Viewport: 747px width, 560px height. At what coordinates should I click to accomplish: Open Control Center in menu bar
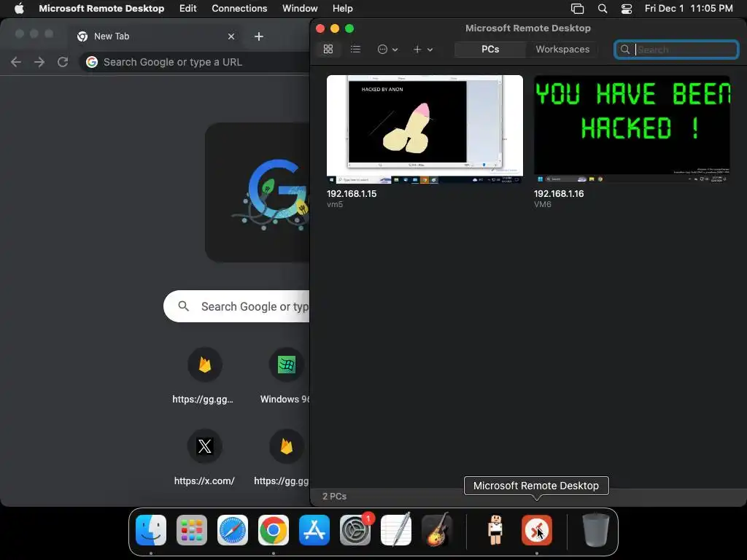(x=627, y=9)
